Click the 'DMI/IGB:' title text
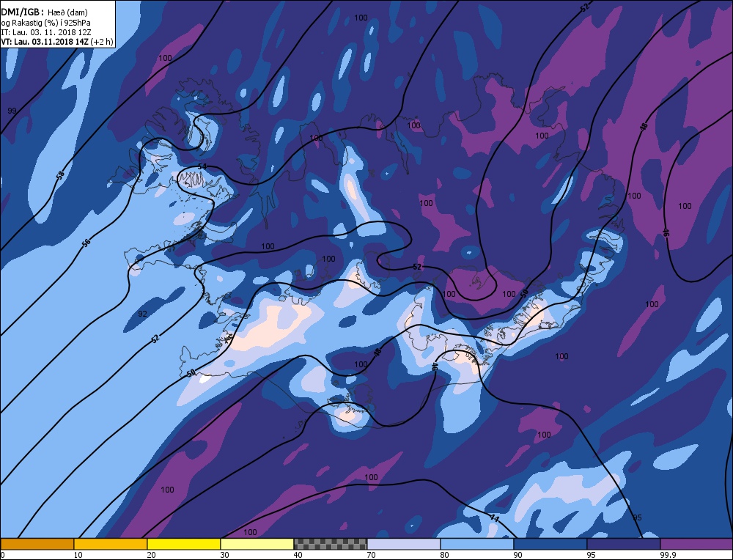This screenshot has width=733, height=560. [x=23, y=12]
